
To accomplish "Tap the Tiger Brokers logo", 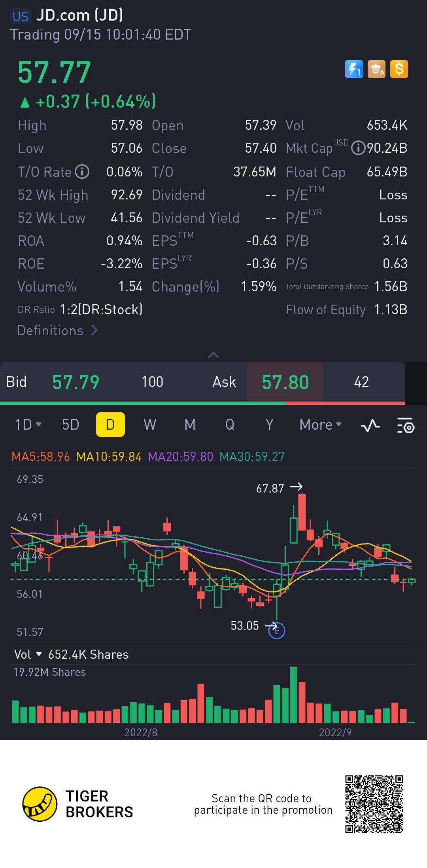I will pyautogui.click(x=77, y=804).
